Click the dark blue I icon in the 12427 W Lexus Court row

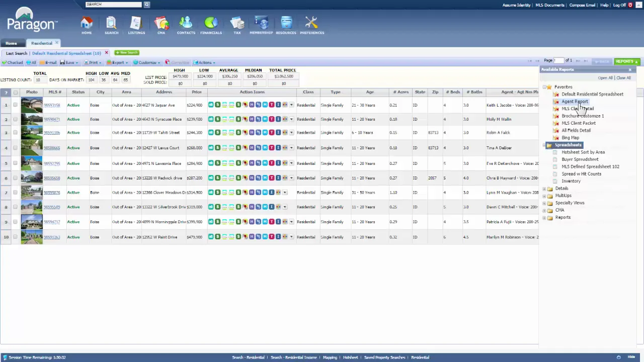(x=278, y=148)
